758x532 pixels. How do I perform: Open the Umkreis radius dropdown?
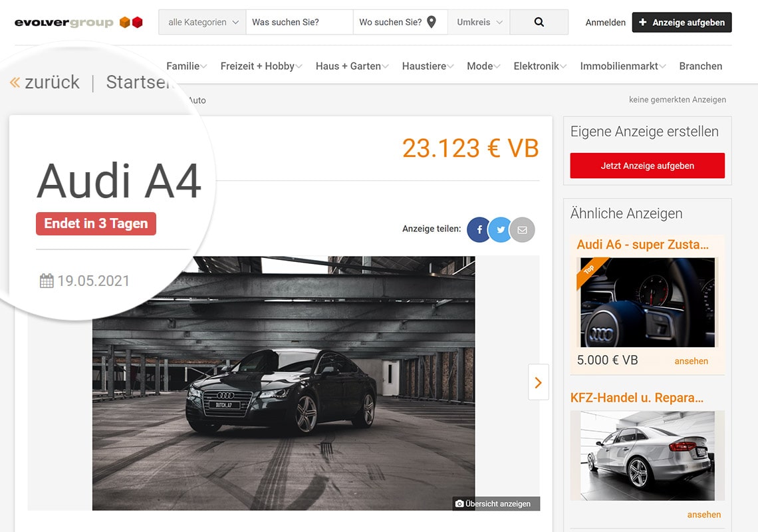(x=479, y=22)
